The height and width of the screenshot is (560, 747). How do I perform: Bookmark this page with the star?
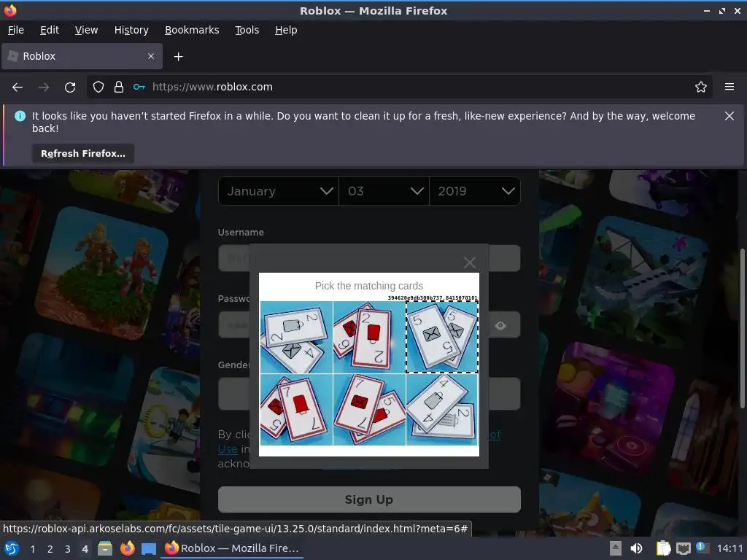click(701, 87)
